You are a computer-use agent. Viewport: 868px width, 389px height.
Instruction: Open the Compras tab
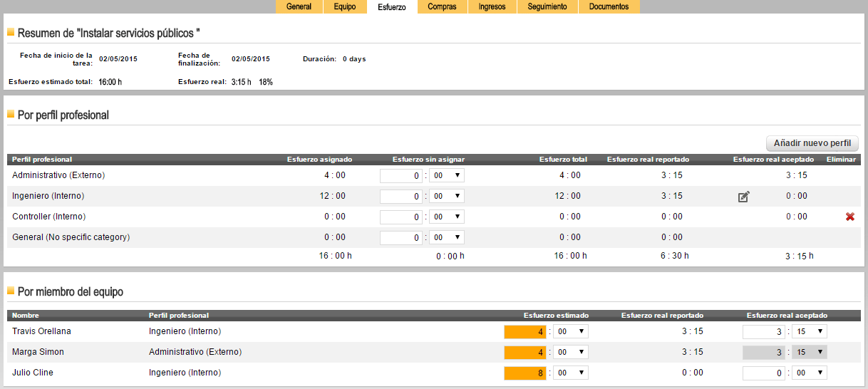pyautogui.click(x=442, y=6)
